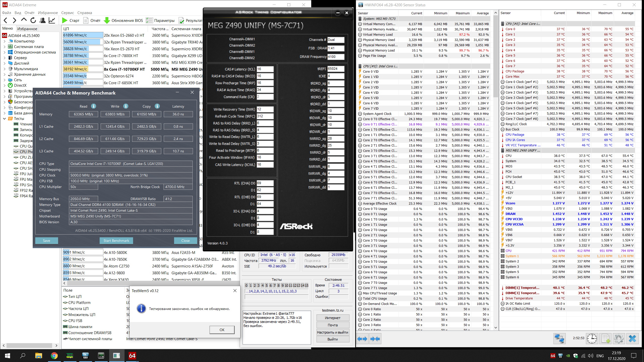The image size is (644, 362).
Task: Click HWiNFO reset clock icon
Action: pyautogui.click(x=592, y=339)
